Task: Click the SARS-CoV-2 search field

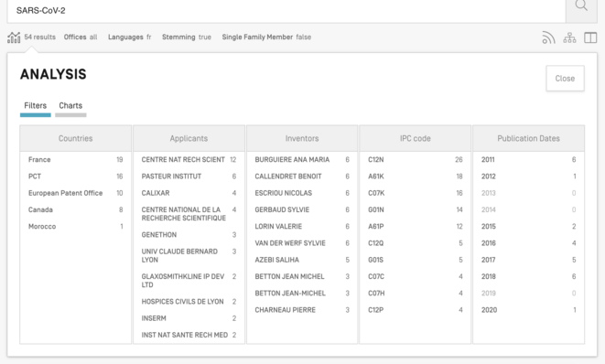Action: [x=286, y=10]
